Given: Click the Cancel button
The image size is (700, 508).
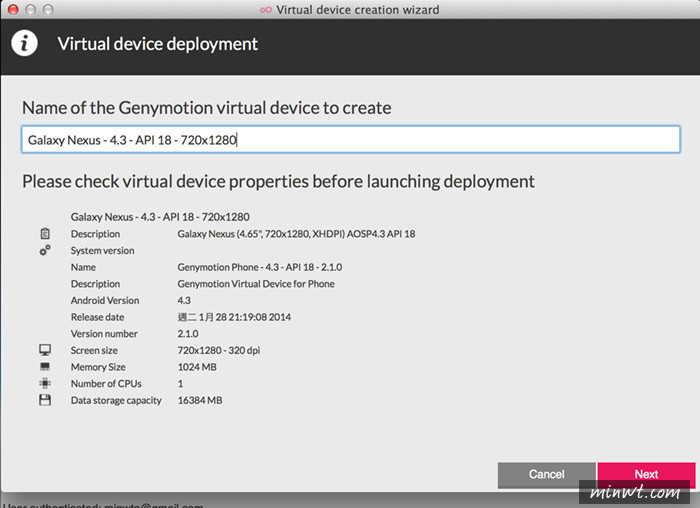Looking at the screenshot, I should click(x=546, y=474).
